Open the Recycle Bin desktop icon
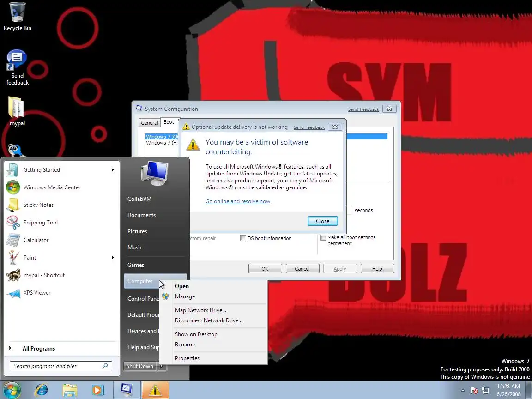Screen dimensions: 532x399 [17, 16]
